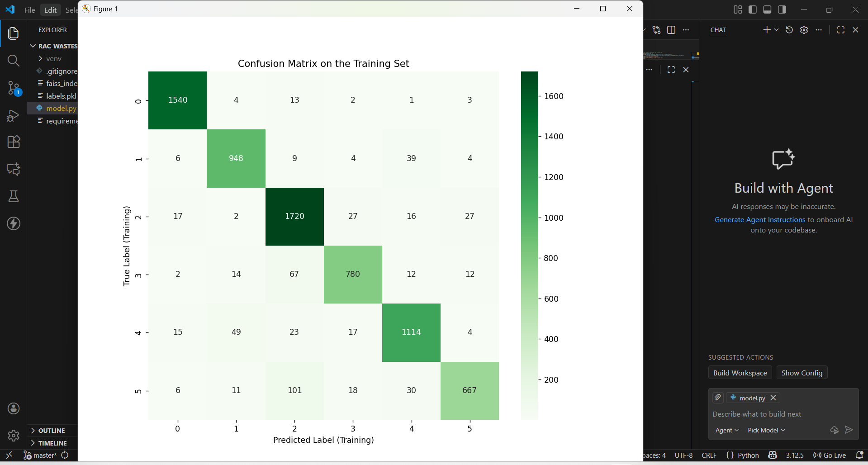Attach context with the paperclip icon

coord(718,398)
